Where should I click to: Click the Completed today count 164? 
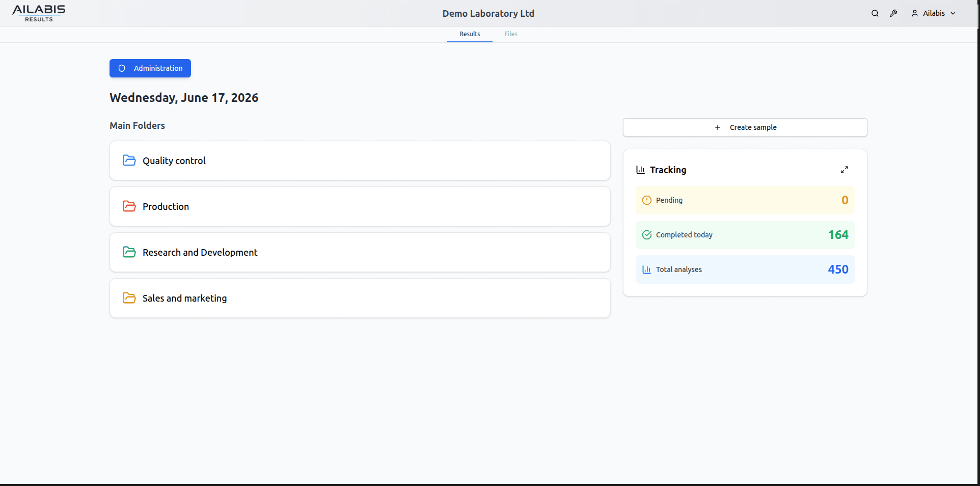[838, 235]
